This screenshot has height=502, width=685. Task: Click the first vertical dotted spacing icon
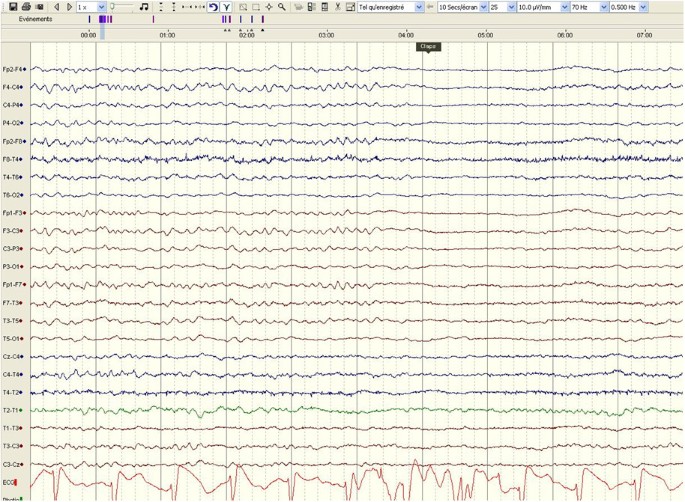click(161, 7)
